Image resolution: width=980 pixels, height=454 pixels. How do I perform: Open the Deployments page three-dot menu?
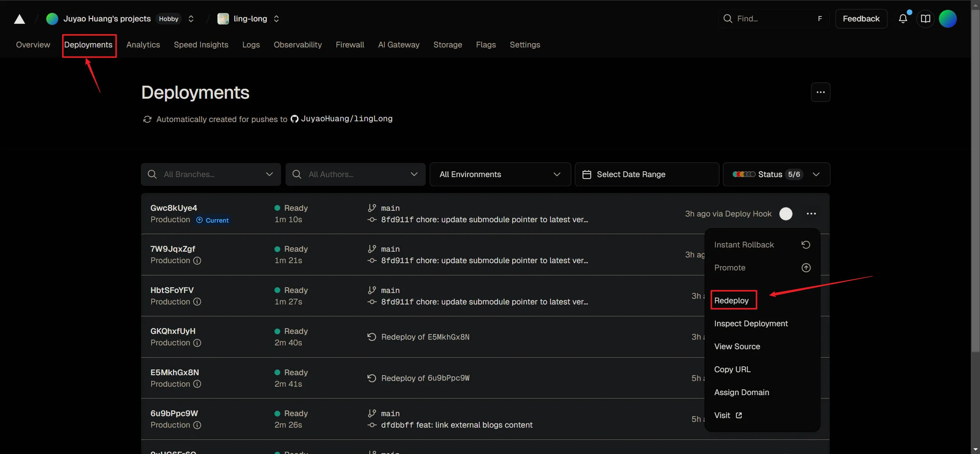click(820, 92)
